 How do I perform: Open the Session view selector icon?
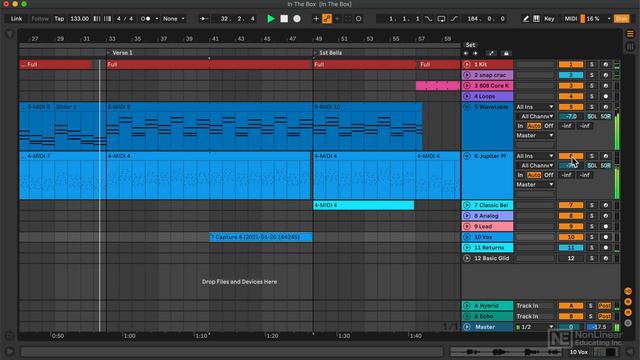pos(630,46)
